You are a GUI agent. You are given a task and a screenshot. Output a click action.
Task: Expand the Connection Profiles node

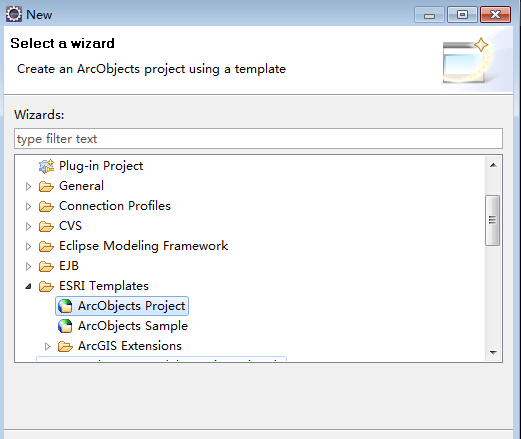coord(28,206)
